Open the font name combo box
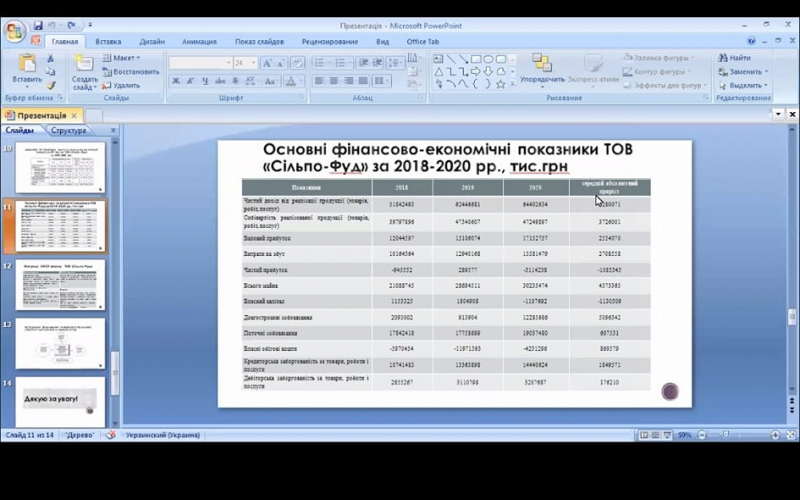800x500 pixels. coord(201,63)
